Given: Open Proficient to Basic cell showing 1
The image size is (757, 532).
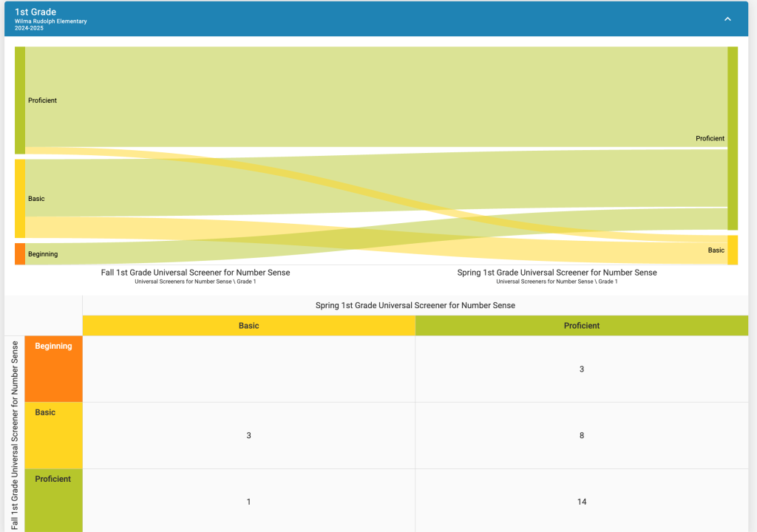Looking at the screenshot, I should [x=248, y=501].
